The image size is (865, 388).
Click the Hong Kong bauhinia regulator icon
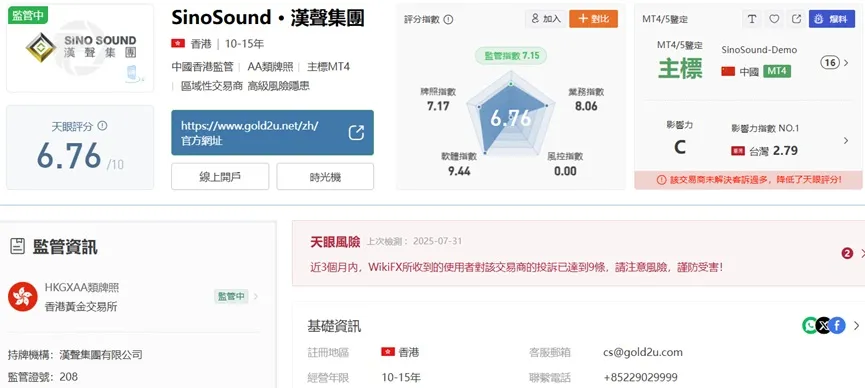click(23, 297)
